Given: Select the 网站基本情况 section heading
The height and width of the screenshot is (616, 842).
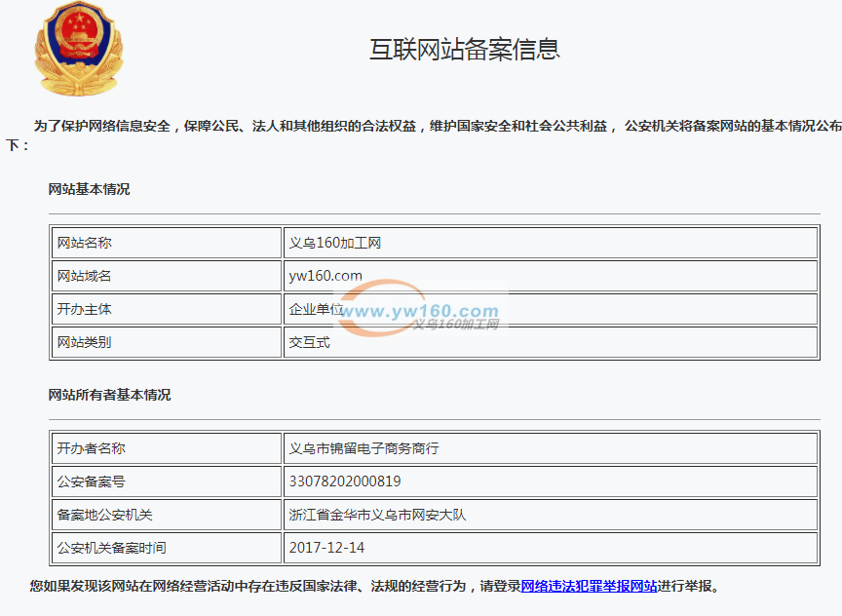Looking at the screenshot, I should click(x=89, y=189).
